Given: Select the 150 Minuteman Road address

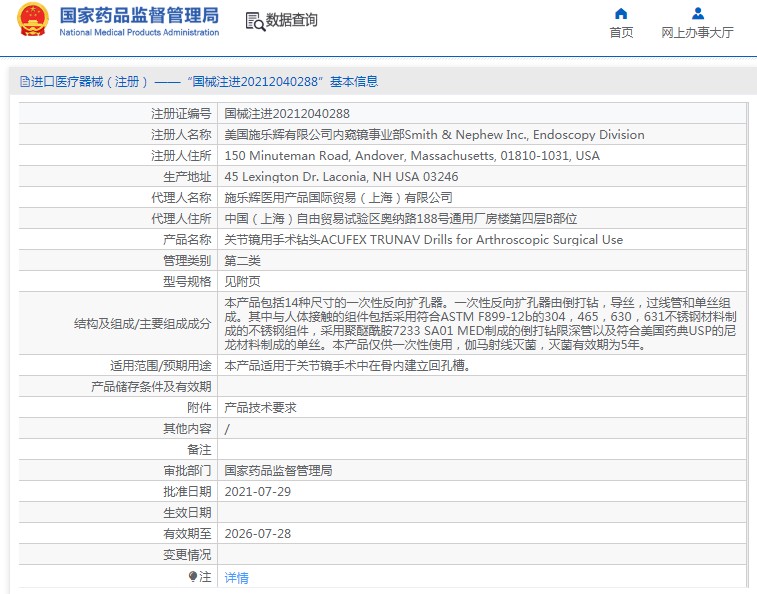Looking at the screenshot, I should pos(412,156).
